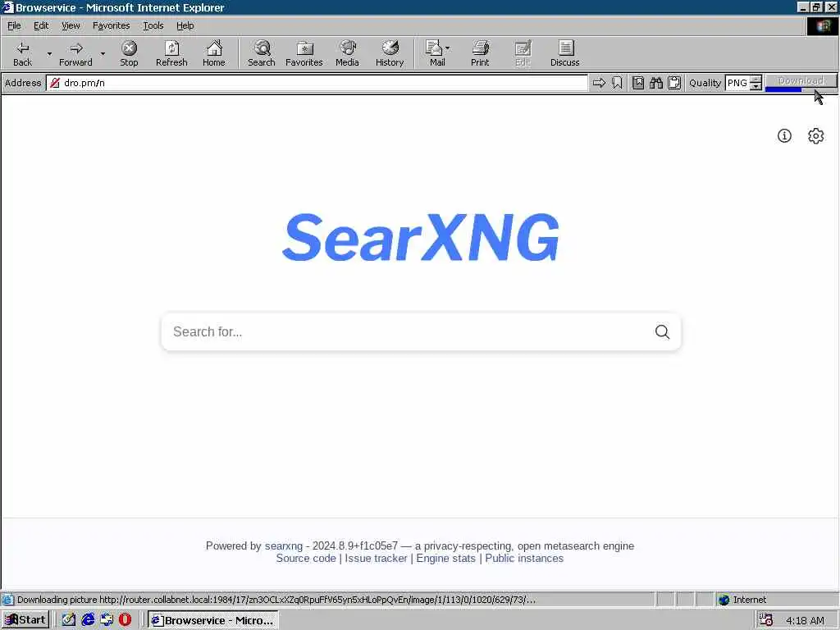Click the Quality PNG value field

coord(737,83)
